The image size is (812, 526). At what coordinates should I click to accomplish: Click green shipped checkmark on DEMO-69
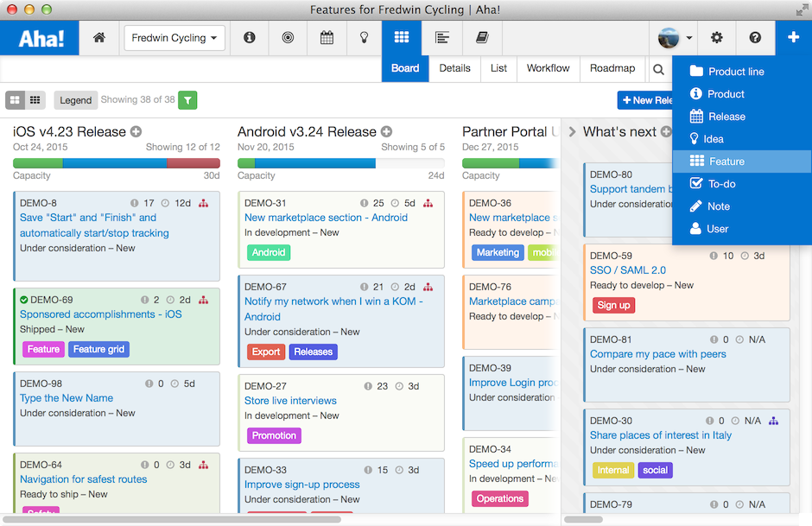click(x=24, y=300)
